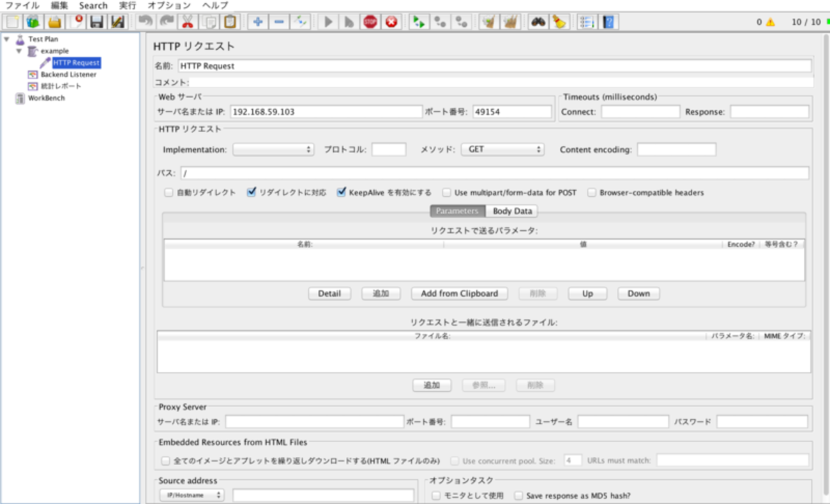830x504 pixels.
Task: Open the Implementation dropdown
Action: point(273,149)
